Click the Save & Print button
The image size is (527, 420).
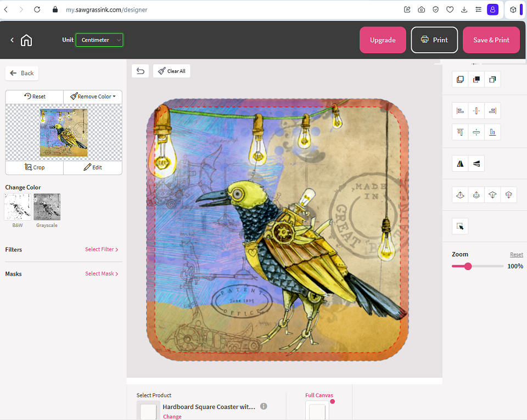491,40
